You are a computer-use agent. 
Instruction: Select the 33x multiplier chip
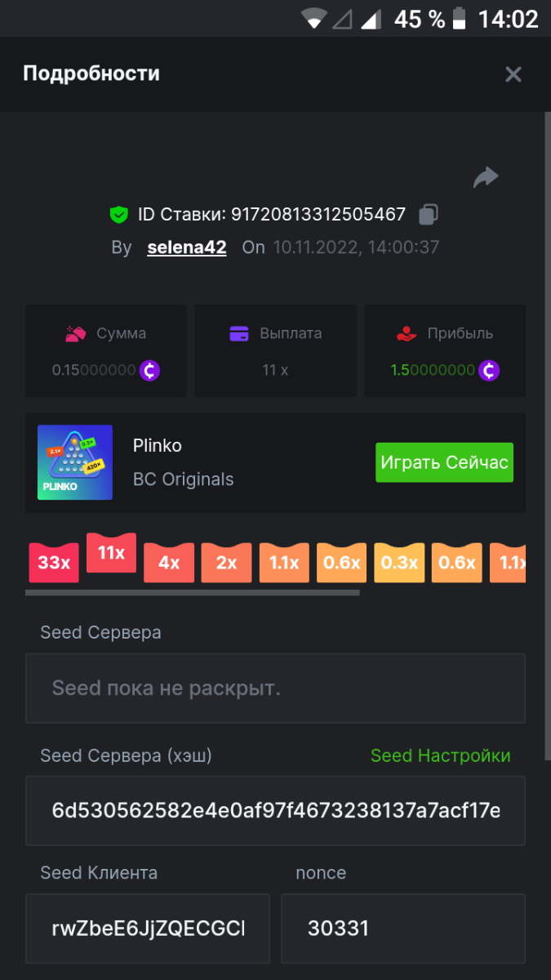point(54,563)
